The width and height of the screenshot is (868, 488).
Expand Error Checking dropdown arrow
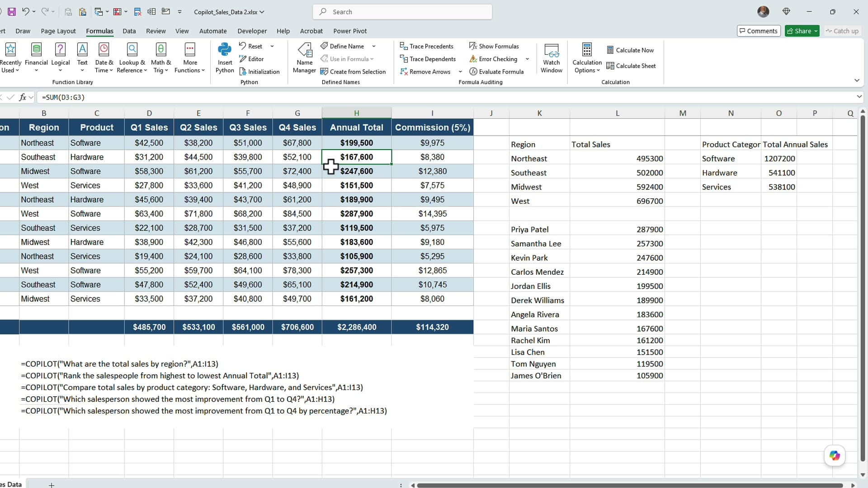[527, 59]
